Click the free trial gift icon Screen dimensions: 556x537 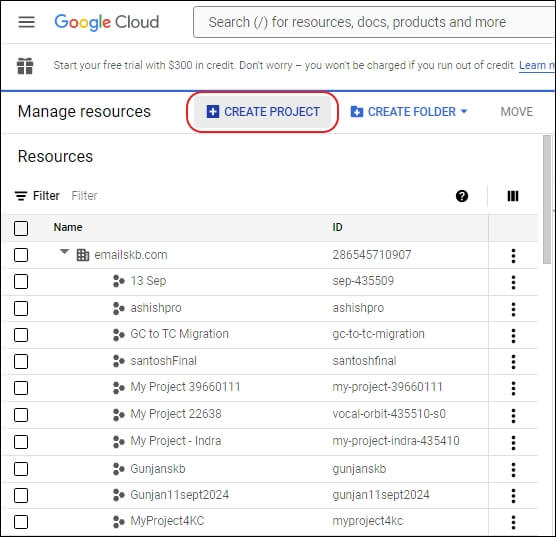coord(25,66)
